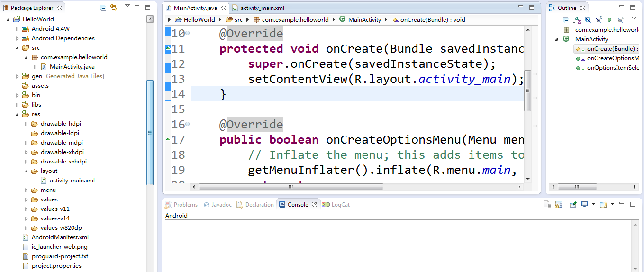Toggle alphabetical sort in Outline
Viewport: 644px width, 272px height.
tap(577, 20)
